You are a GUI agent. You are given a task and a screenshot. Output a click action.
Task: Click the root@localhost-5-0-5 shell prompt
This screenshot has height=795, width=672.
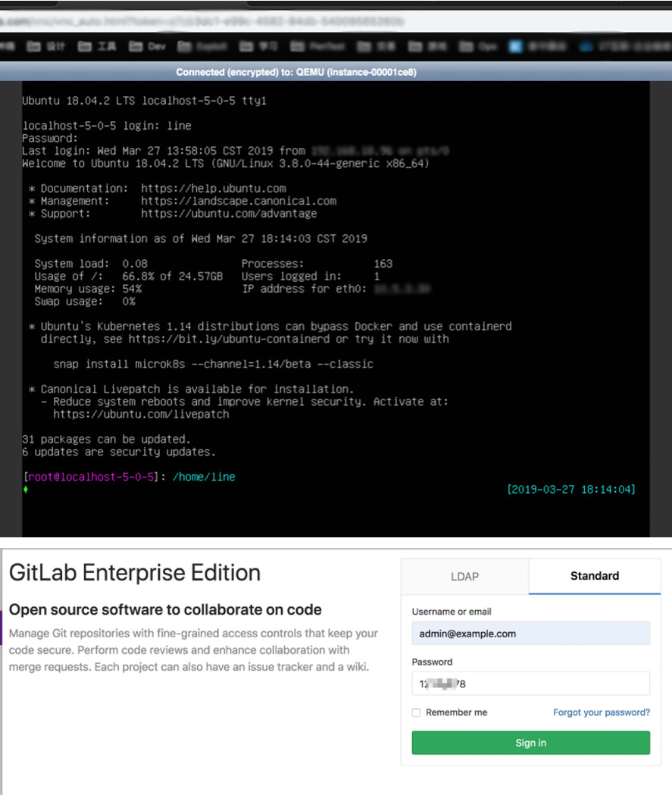click(x=91, y=477)
